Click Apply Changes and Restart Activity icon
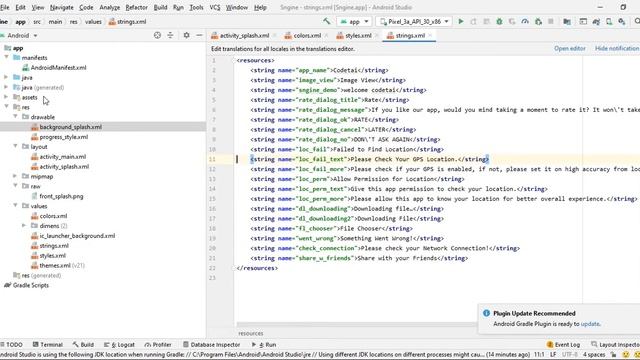The height and width of the screenshot is (360, 640). click(x=473, y=21)
